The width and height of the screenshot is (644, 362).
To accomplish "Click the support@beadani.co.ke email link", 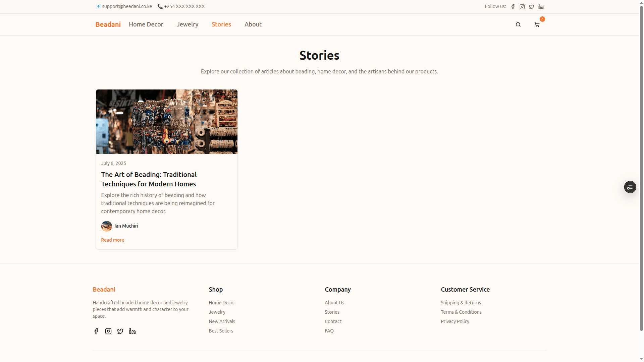I will tap(127, 6).
